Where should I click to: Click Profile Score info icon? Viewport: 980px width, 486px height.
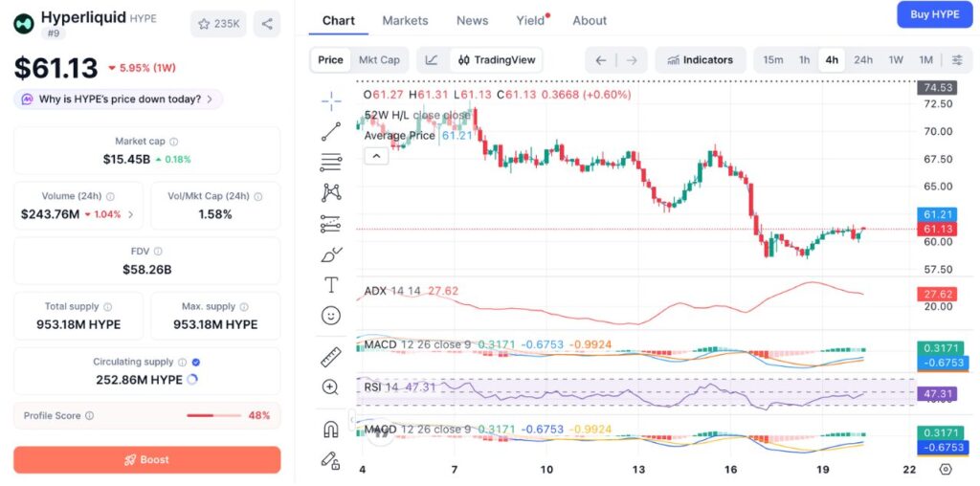click(89, 415)
